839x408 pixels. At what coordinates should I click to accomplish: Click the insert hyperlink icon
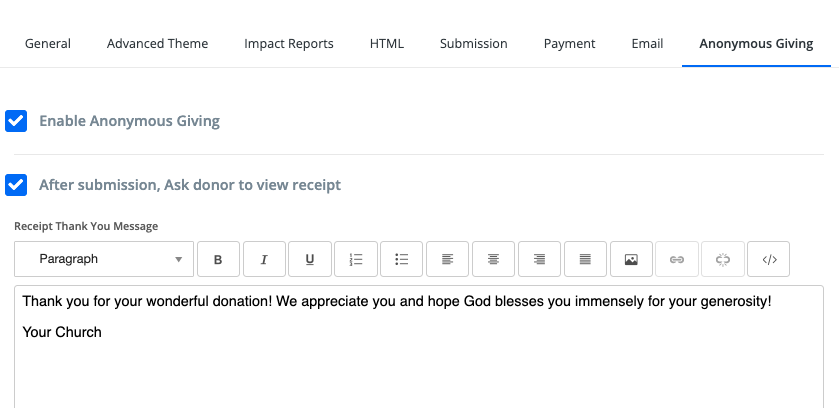(x=677, y=259)
